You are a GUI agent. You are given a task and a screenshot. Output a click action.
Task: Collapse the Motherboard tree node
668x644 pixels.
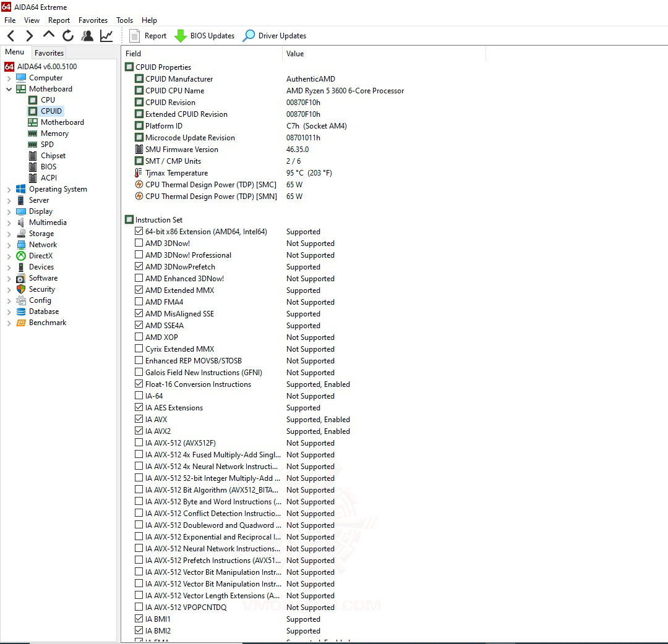[x=9, y=90]
